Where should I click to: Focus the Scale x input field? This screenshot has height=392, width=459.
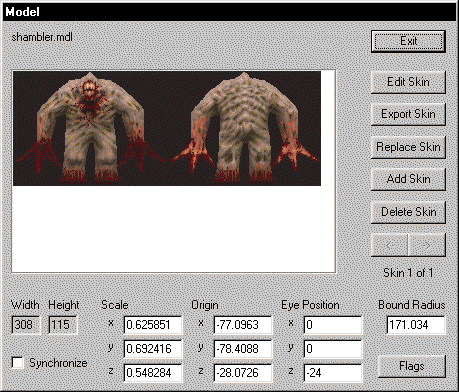[153, 325]
